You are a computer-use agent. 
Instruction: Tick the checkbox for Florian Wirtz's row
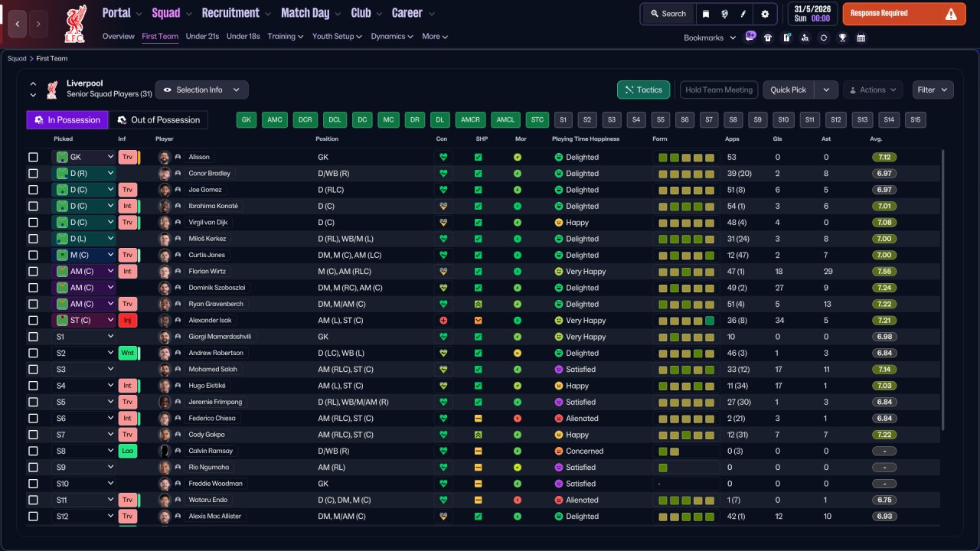(x=33, y=271)
